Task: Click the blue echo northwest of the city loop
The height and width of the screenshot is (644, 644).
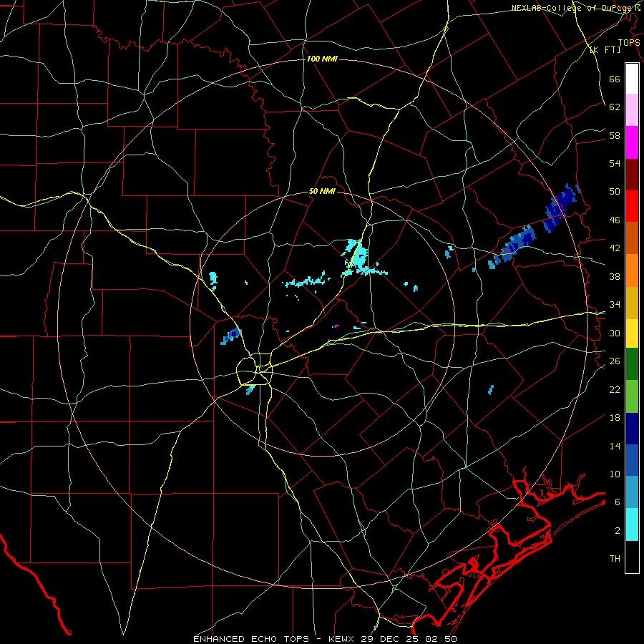Action: (231, 336)
